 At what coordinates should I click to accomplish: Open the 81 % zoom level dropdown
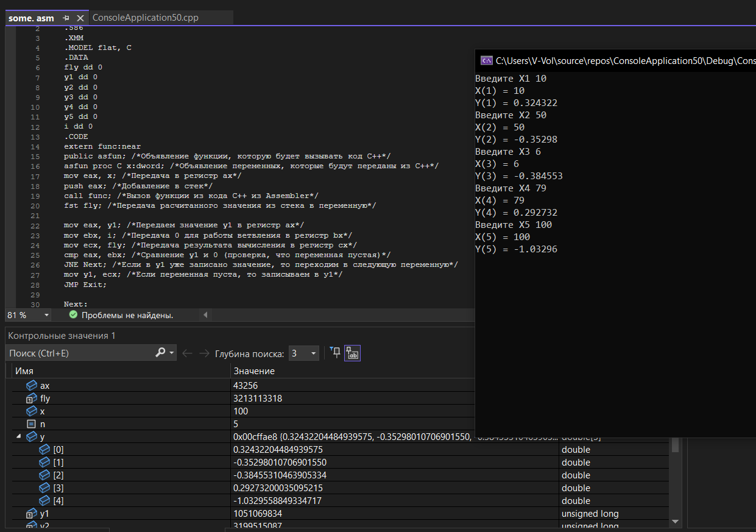(47, 315)
